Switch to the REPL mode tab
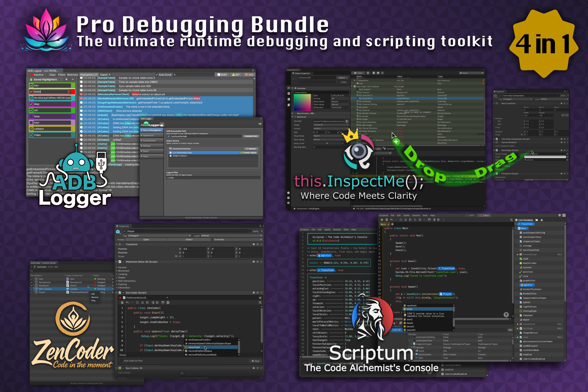This screenshot has height=392, width=588. click(471, 215)
